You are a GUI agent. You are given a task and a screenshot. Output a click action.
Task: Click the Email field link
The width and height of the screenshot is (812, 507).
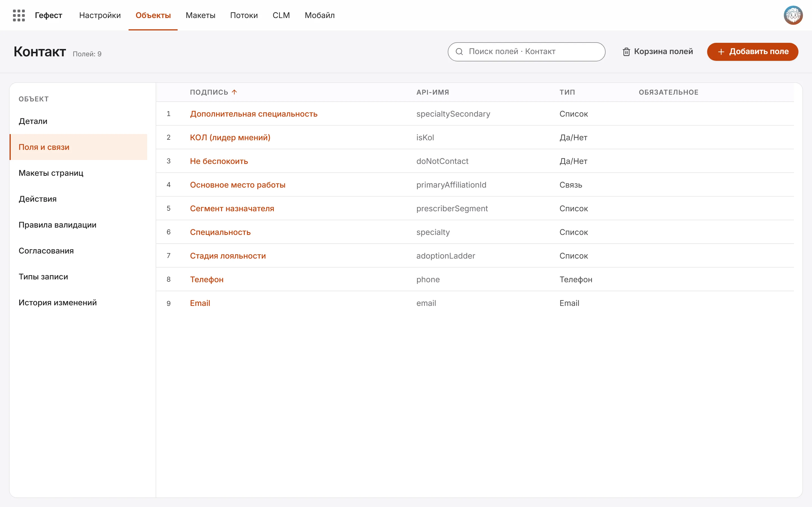tap(200, 303)
